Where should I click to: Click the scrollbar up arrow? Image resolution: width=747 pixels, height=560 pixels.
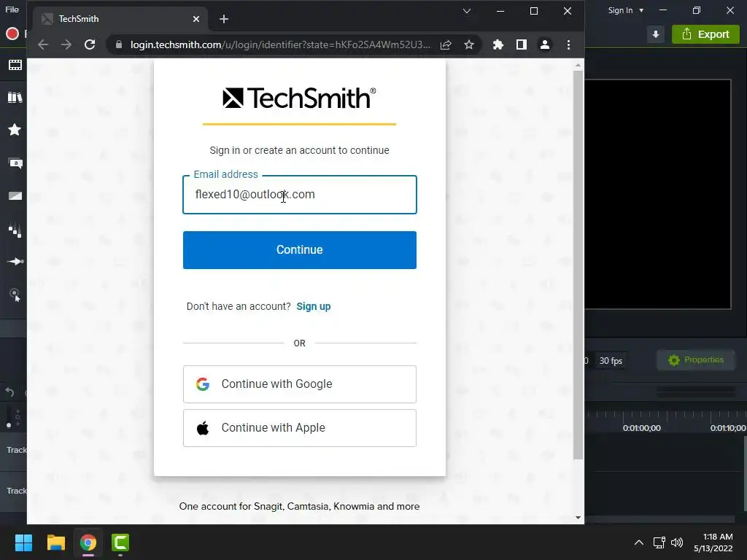[578, 65]
